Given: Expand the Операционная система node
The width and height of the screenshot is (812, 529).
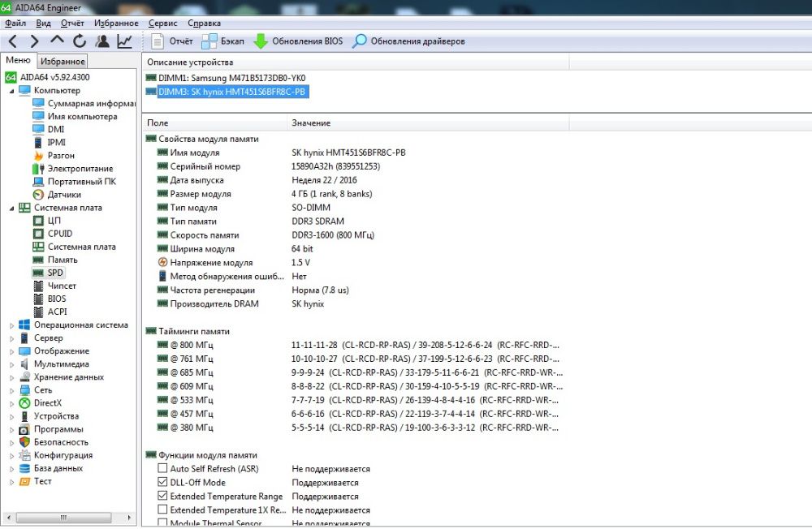Looking at the screenshot, I should click(12, 325).
